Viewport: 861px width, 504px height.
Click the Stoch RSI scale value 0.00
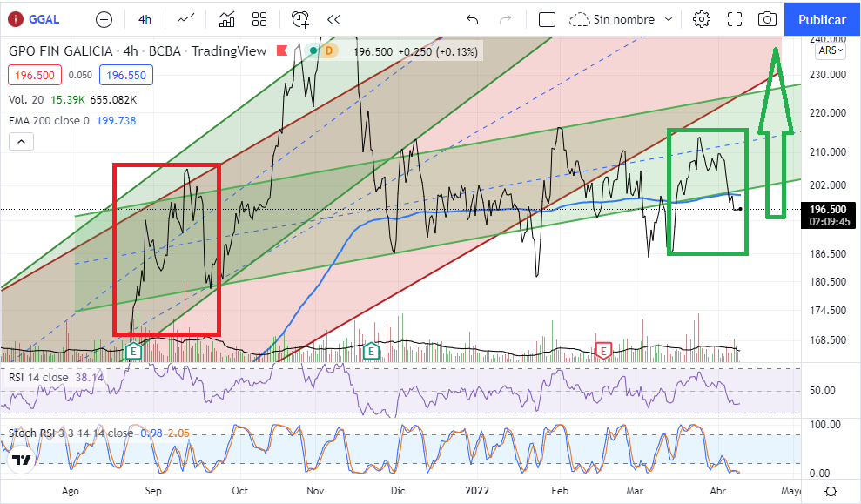tap(820, 474)
